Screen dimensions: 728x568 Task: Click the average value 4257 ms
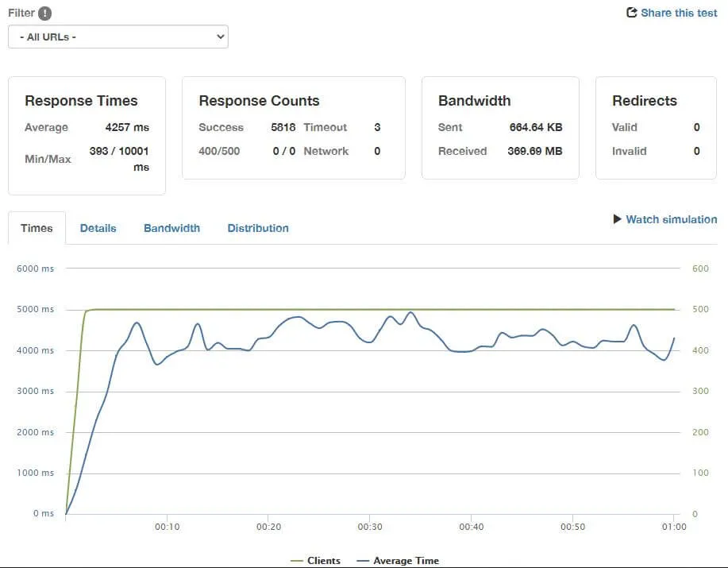click(127, 127)
